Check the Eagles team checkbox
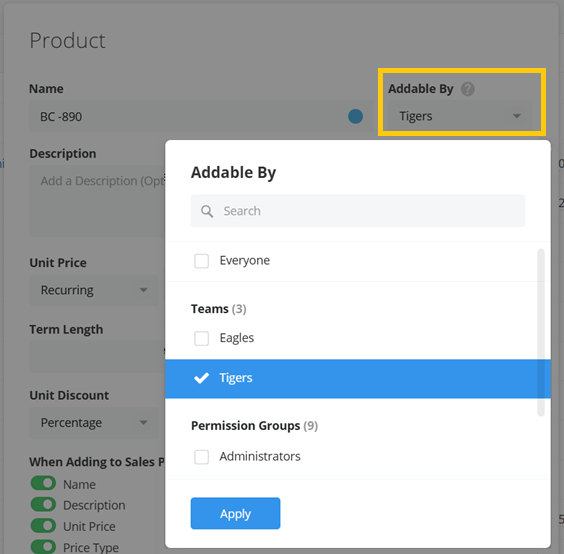 click(x=201, y=338)
